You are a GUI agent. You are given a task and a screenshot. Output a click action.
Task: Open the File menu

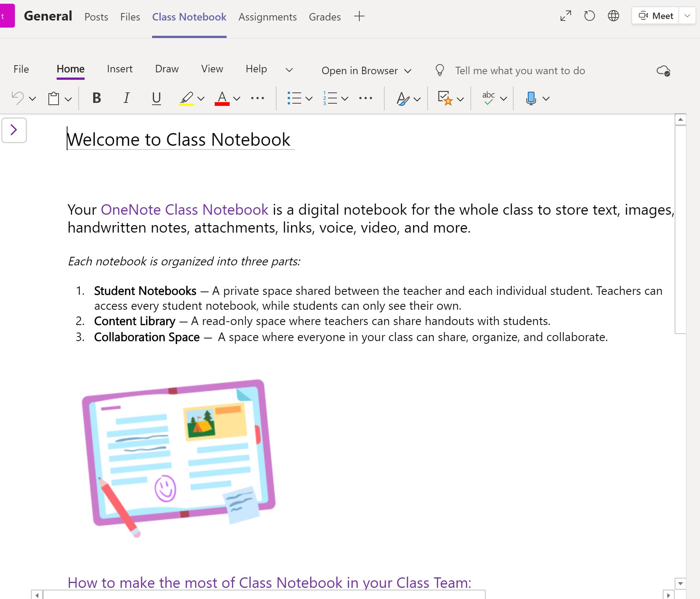21,69
